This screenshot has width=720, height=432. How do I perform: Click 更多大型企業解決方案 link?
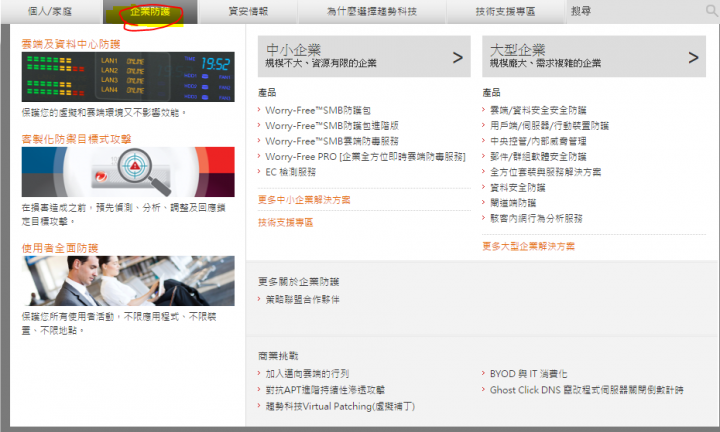(x=528, y=246)
